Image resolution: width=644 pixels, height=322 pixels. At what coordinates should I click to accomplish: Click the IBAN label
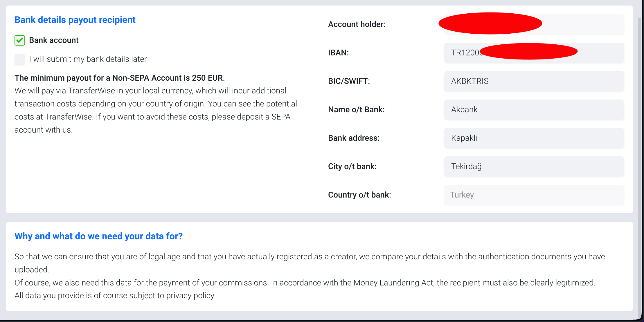338,53
